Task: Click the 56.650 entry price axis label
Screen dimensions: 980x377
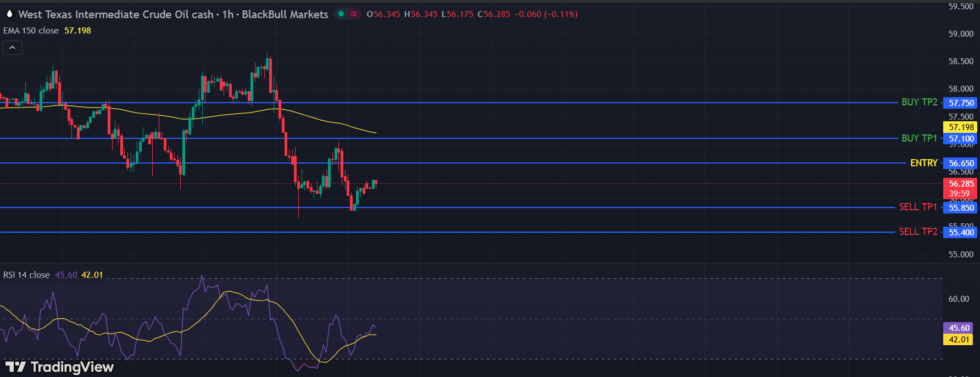Action: tap(961, 163)
